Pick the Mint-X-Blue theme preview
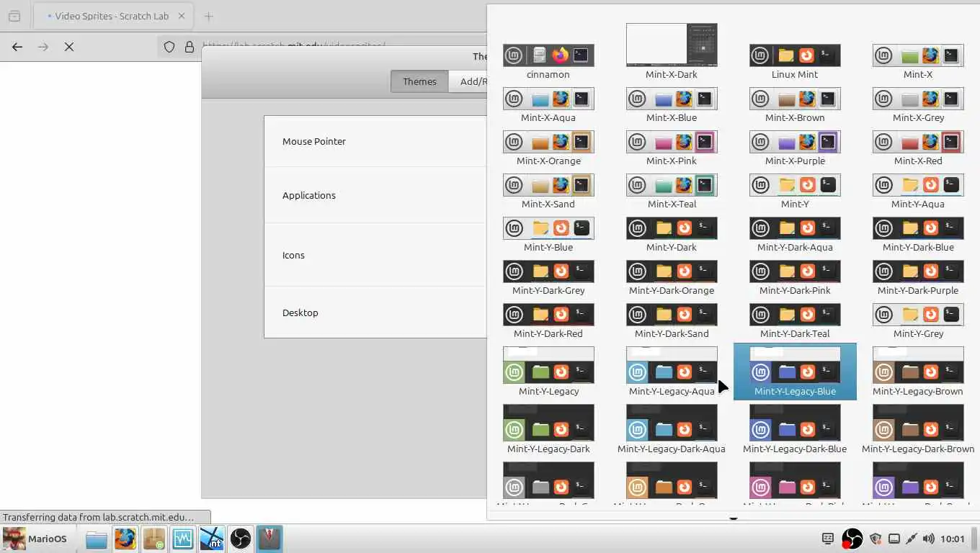Viewport: 980px width, 553px height. pyautogui.click(x=672, y=99)
